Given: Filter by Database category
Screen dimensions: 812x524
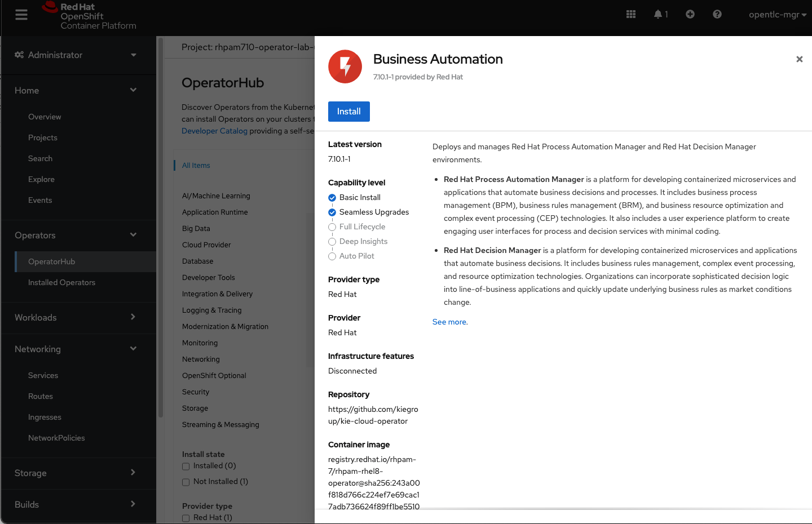Looking at the screenshot, I should pos(197,261).
